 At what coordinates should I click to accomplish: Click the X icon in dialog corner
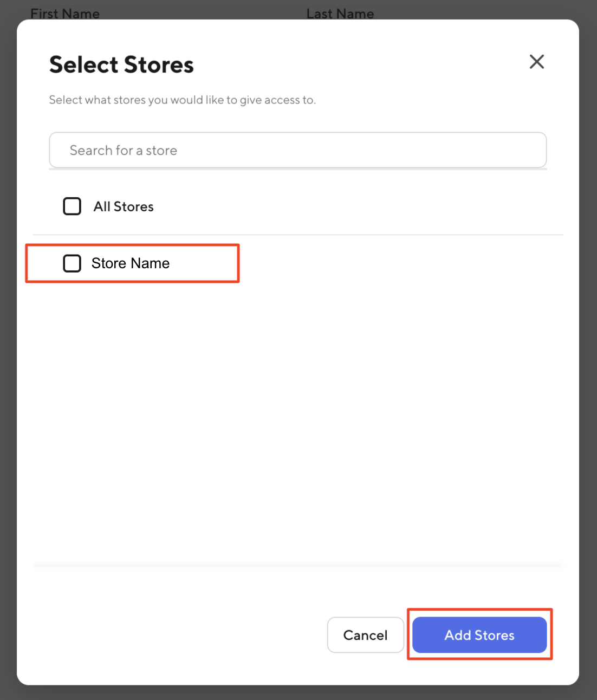536,62
